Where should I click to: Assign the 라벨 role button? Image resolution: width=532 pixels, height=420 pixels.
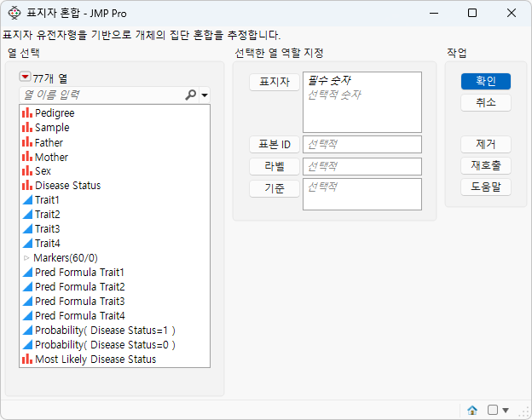click(x=275, y=166)
